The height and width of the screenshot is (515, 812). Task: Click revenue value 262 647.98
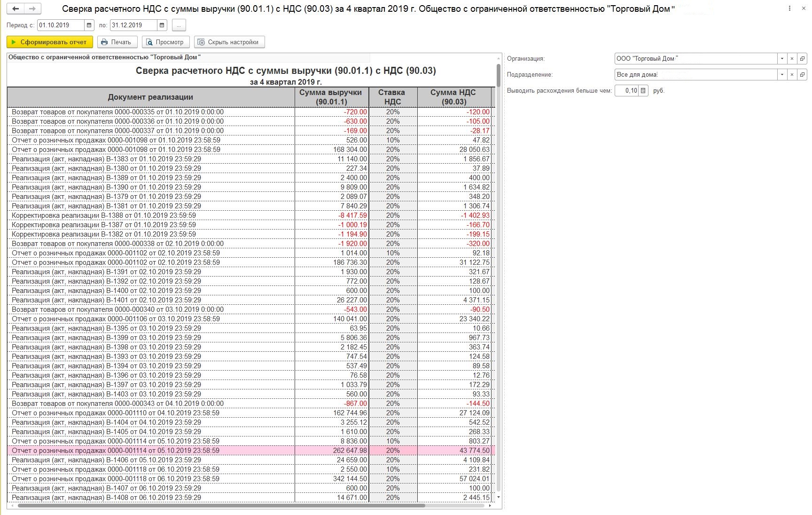tap(350, 451)
